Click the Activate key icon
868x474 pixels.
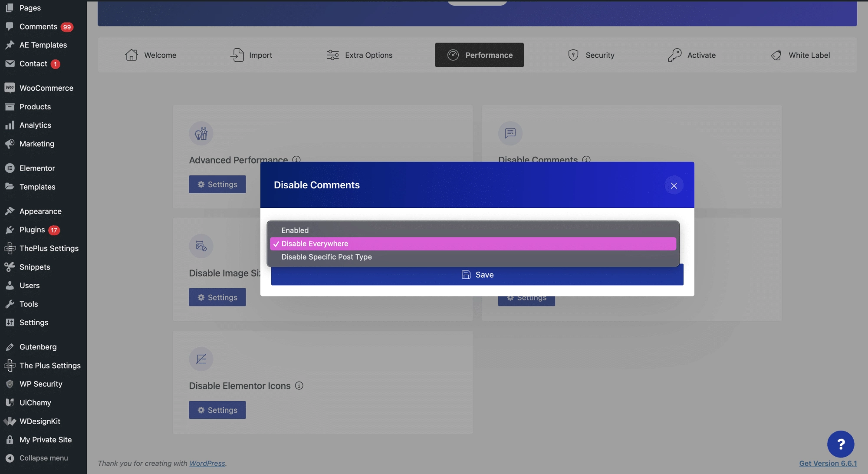(674, 55)
